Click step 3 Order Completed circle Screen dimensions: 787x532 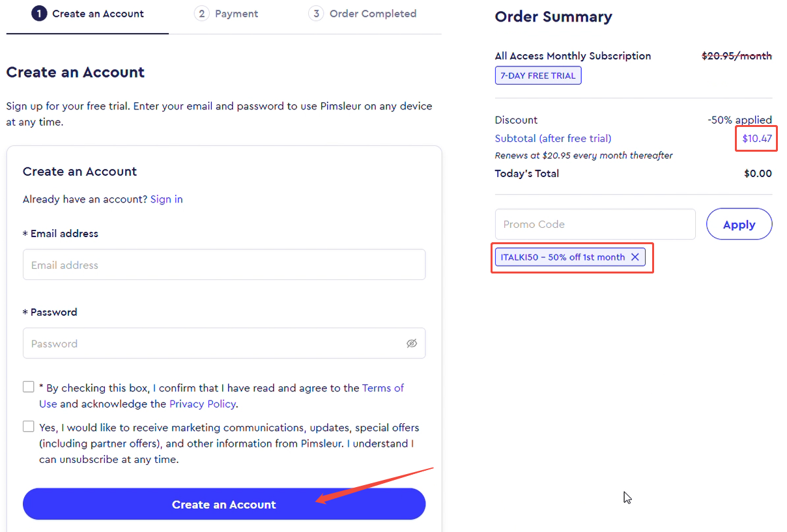click(316, 14)
